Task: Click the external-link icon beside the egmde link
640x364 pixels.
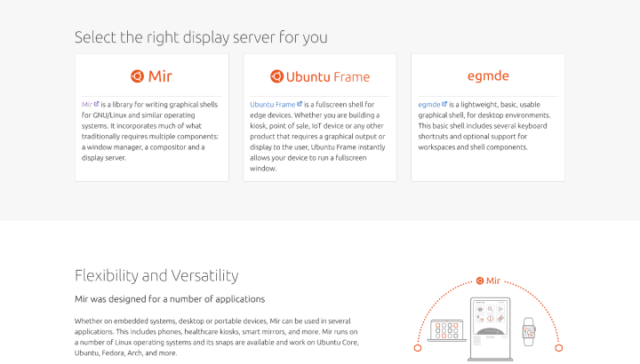Action: [444, 104]
